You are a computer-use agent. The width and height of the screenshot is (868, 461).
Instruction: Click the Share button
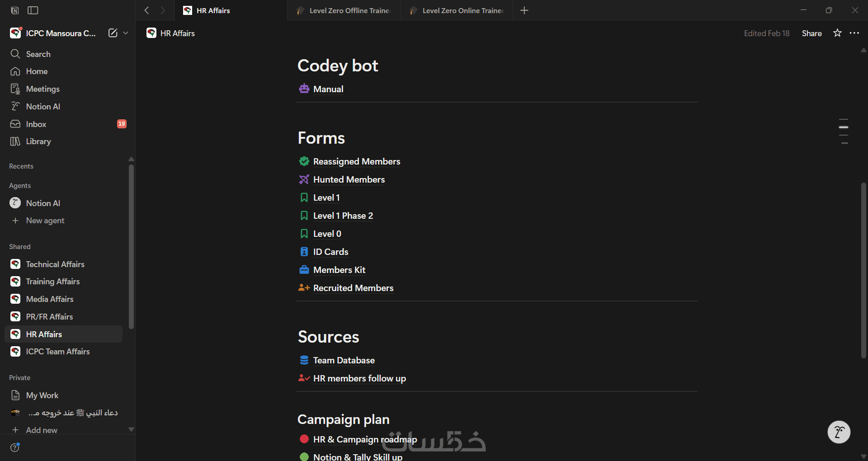(x=812, y=33)
